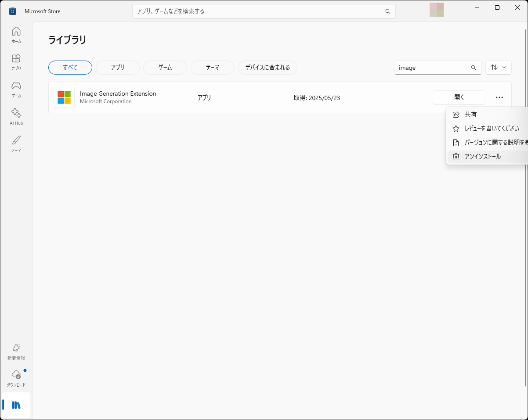Click the Image Generation Extension title
The height and width of the screenshot is (420, 528).
coord(118,93)
